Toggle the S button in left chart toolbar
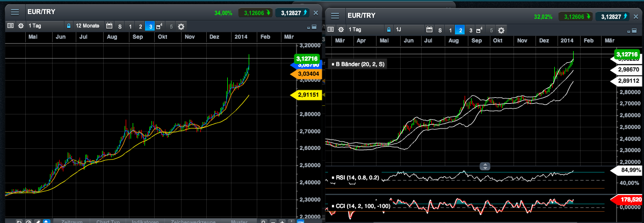This screenshot has height=223, width=644. point(120,26)
